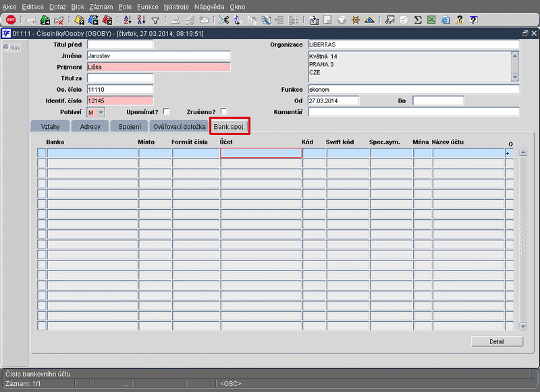Open the Okno menu

pyautogui.click(x=238, y=7)
